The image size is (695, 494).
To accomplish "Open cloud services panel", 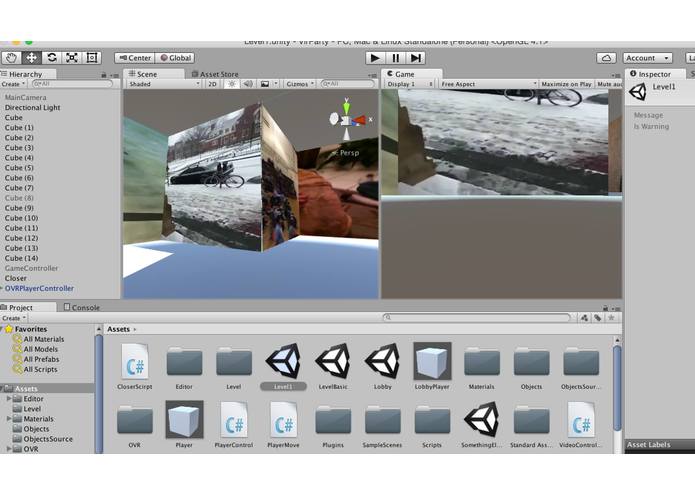I will click(606, 58).
